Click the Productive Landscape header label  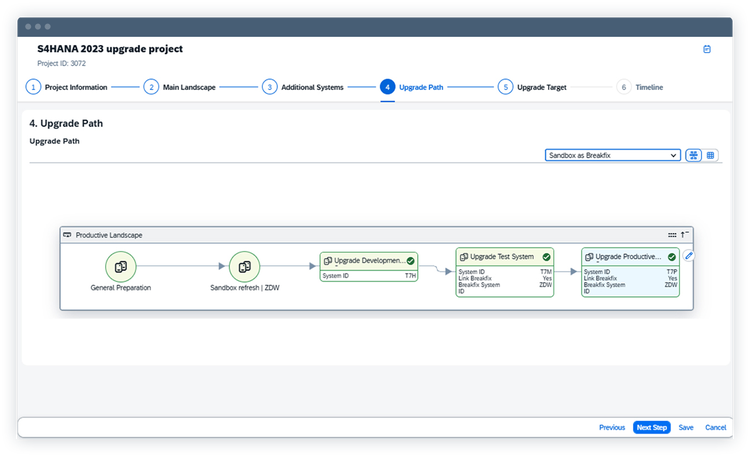(109, 235)
